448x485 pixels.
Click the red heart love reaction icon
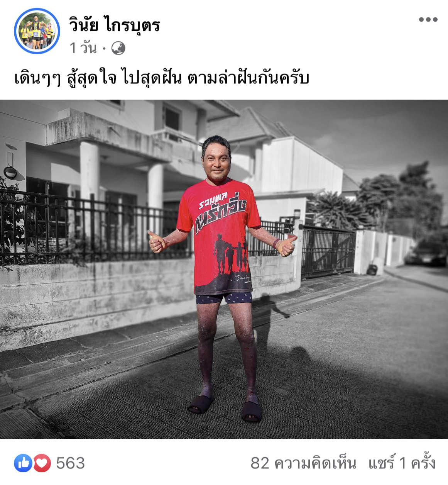click(42, 463)
